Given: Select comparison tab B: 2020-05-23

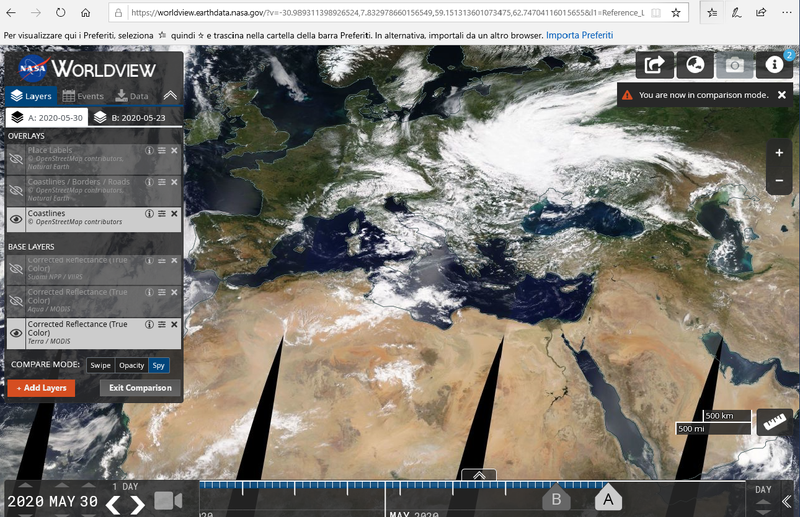Looking at the screenshot, I should click(130, 117).
